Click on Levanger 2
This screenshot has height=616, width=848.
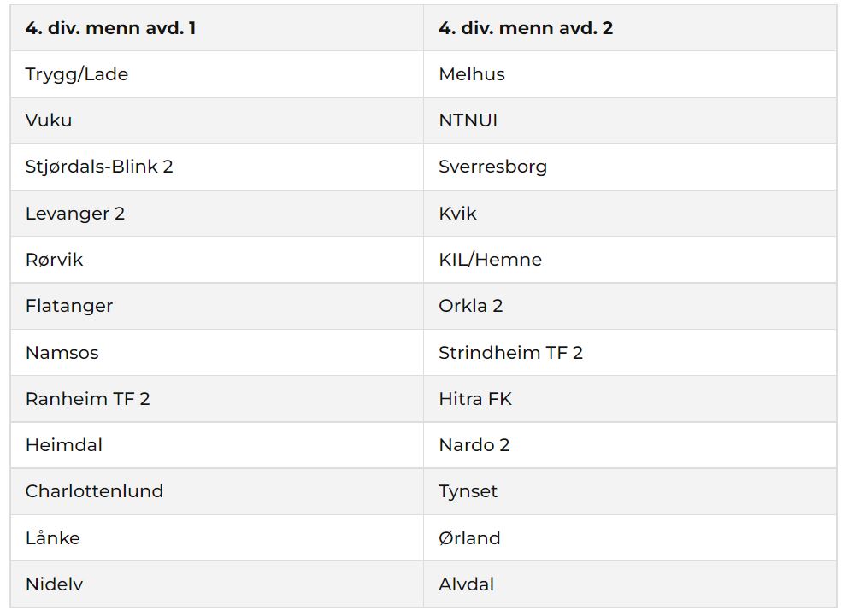point(75,214)
